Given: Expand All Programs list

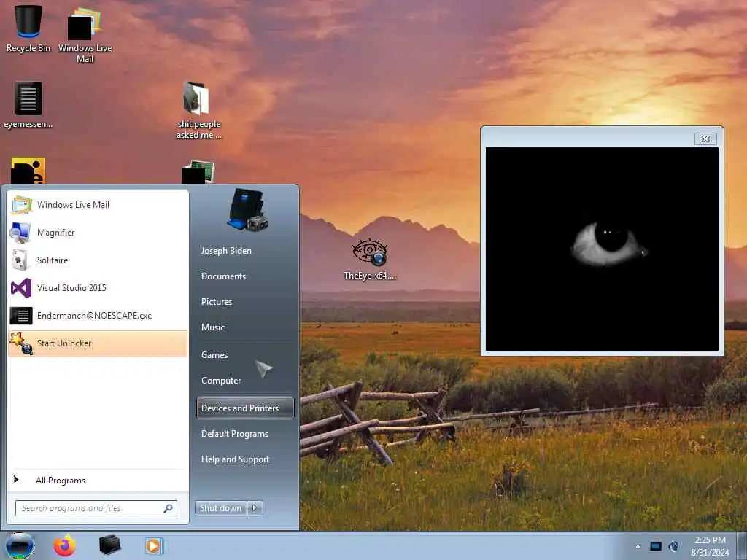Looking at the screenshot, I should [x=98, y=480].
